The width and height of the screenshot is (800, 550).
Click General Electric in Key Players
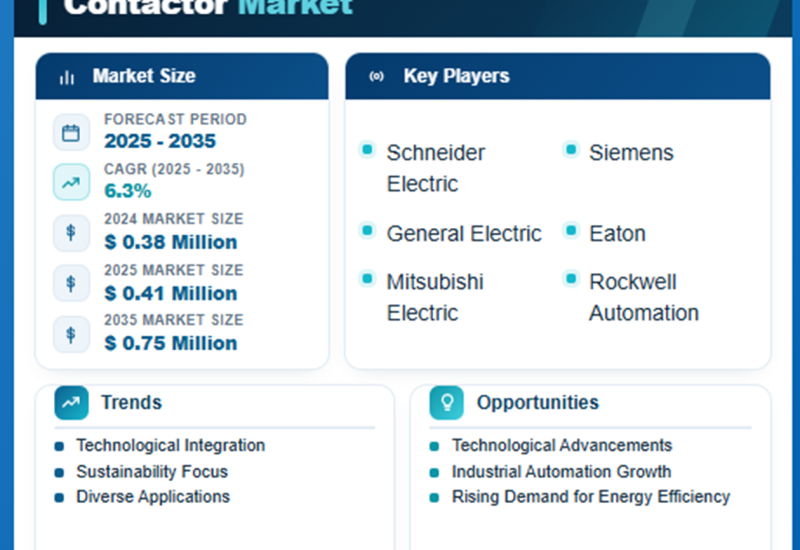pyautogui.click(x=464, y=234)
